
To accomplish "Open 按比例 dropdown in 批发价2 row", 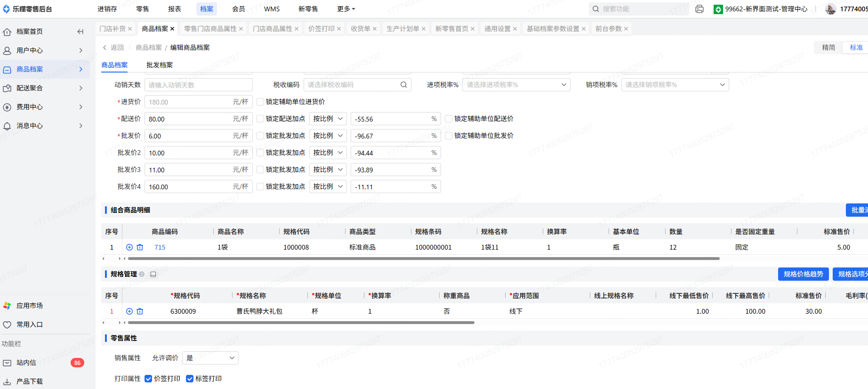I will [328, 153].
